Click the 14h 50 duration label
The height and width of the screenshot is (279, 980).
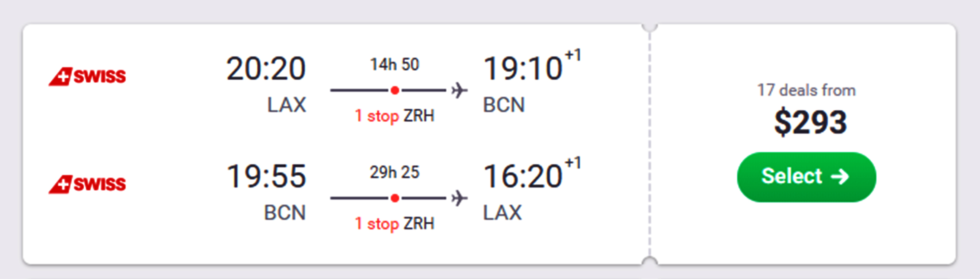[394, 65]
